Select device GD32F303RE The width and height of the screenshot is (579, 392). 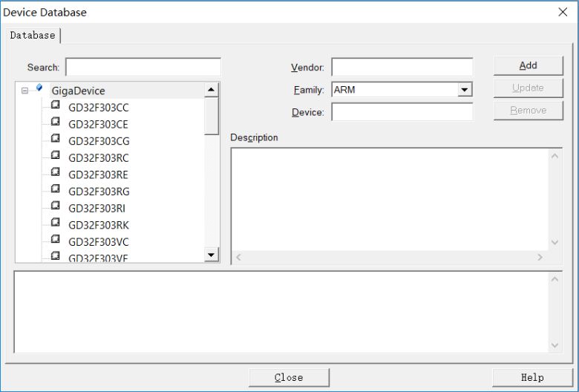(98, 174)
